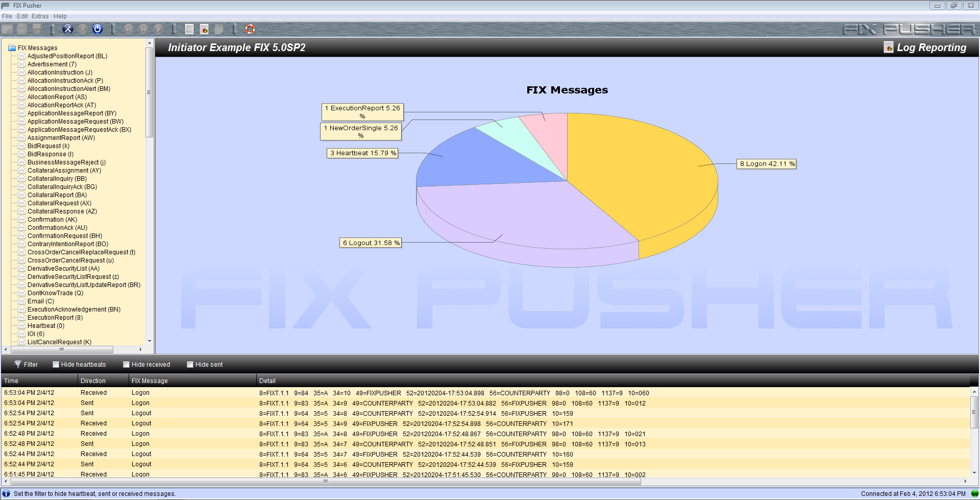The width and height of the screenshot is (980, 500).
Task: Click envelope icon beside Heartbeat (0)
Action: coord(21,326)
